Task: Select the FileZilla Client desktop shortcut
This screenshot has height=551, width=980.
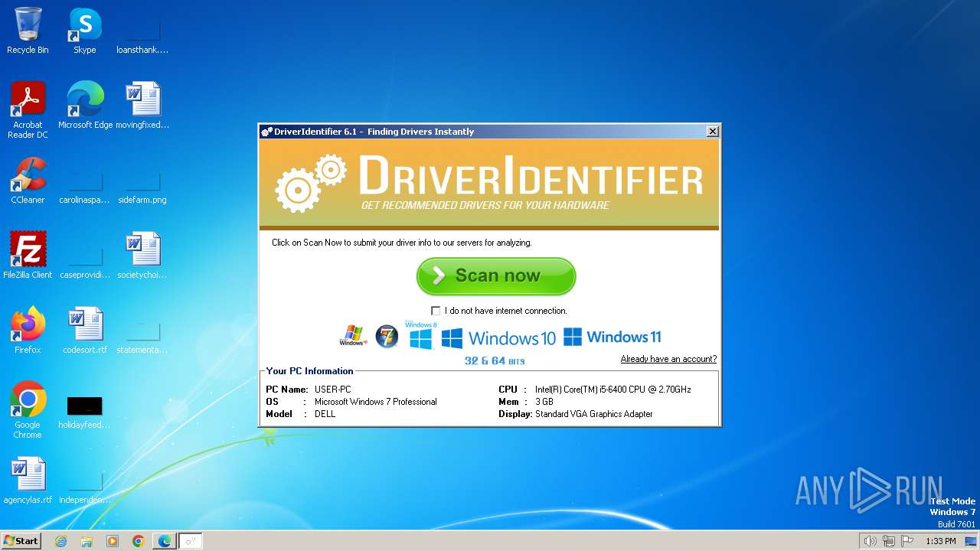Action: pyautogui.click(x=28, y=256)
